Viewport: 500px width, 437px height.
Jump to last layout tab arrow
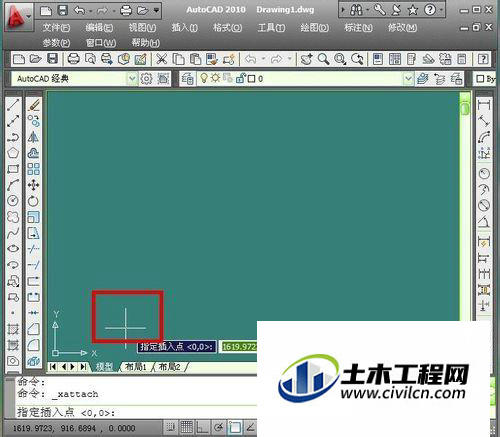click(83, 367)
